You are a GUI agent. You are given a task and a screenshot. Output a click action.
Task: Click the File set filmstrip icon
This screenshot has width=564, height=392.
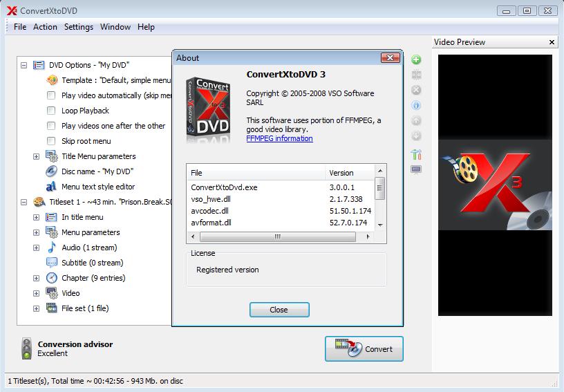point(52,308)
